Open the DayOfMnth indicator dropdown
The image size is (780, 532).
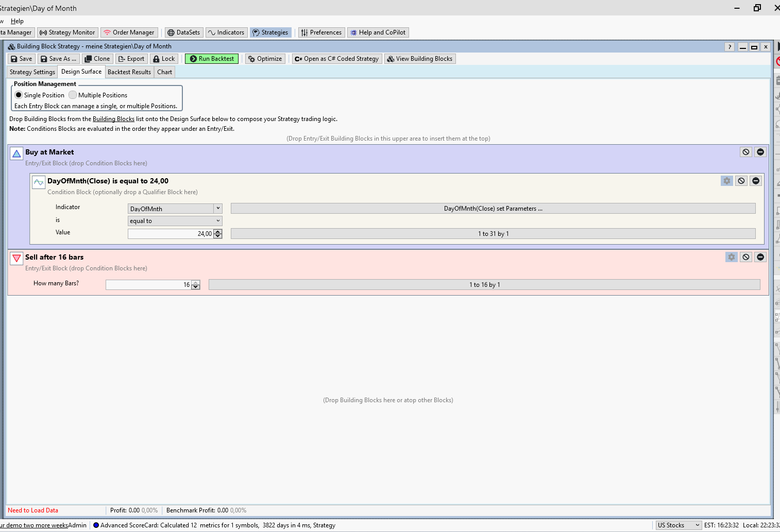[218, 209]
